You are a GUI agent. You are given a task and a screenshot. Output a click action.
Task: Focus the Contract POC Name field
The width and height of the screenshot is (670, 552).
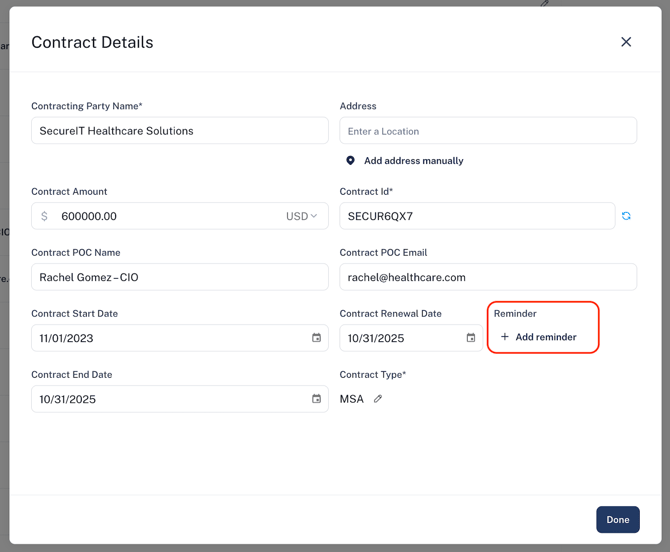coord(180,277)
